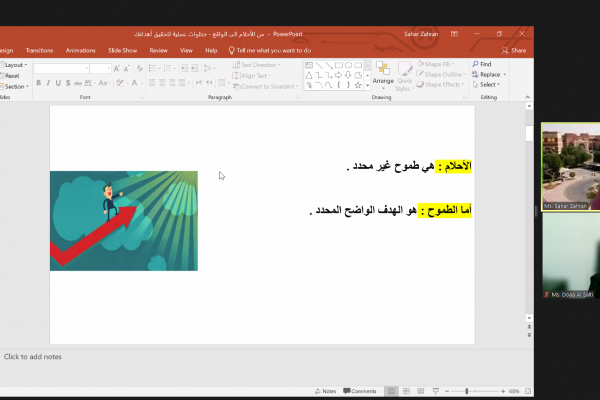Click the Share button in title area
The image size is (600, 400).
click(x=518, y=49)
